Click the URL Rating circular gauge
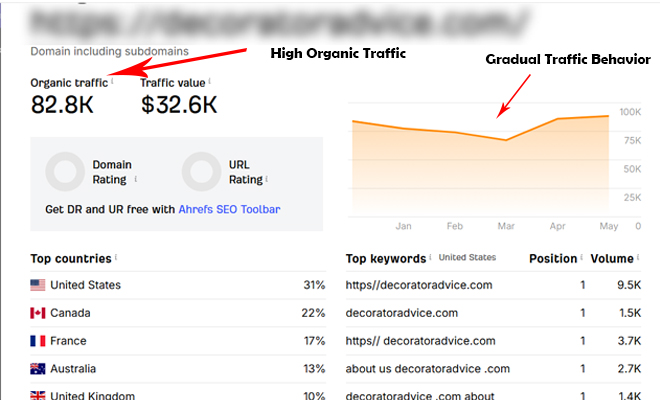This screenshot has height=400, width=660. [201, 172]
